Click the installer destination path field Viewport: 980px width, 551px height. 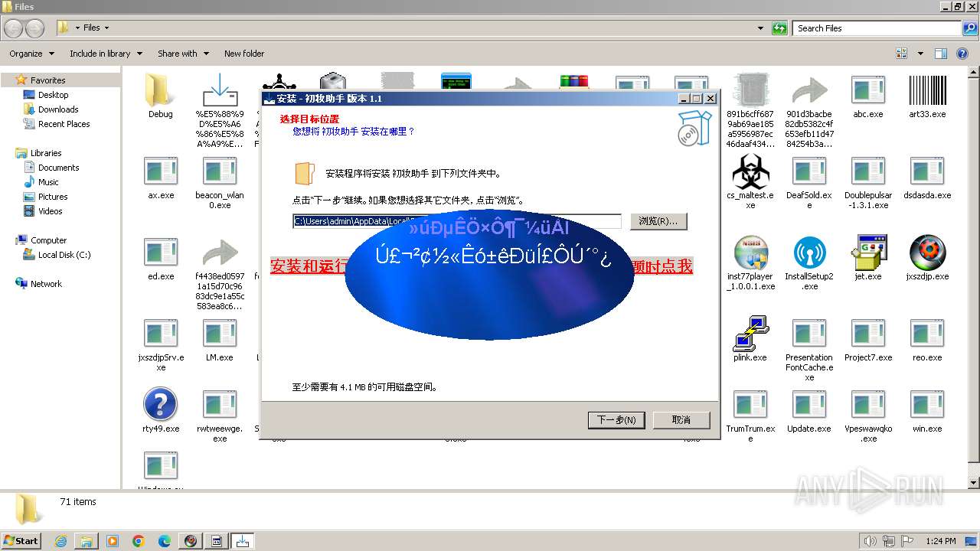457,221
